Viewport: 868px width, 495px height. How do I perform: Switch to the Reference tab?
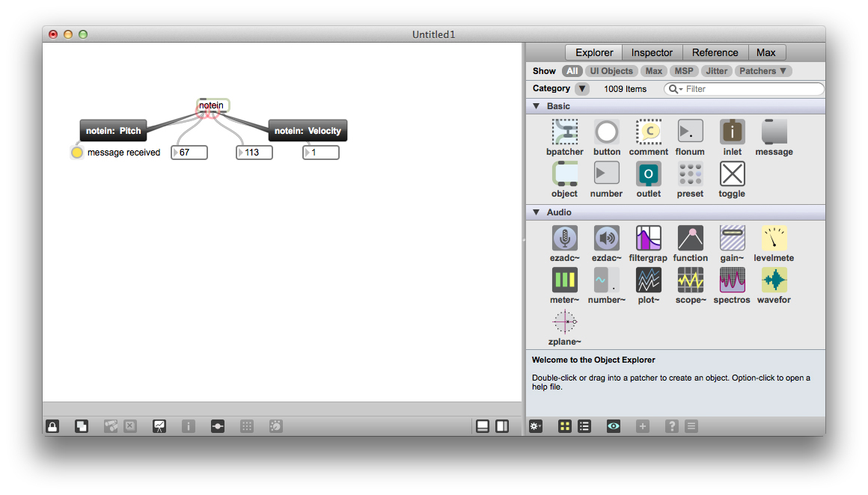pyautogui.click(x=715, y=52)
